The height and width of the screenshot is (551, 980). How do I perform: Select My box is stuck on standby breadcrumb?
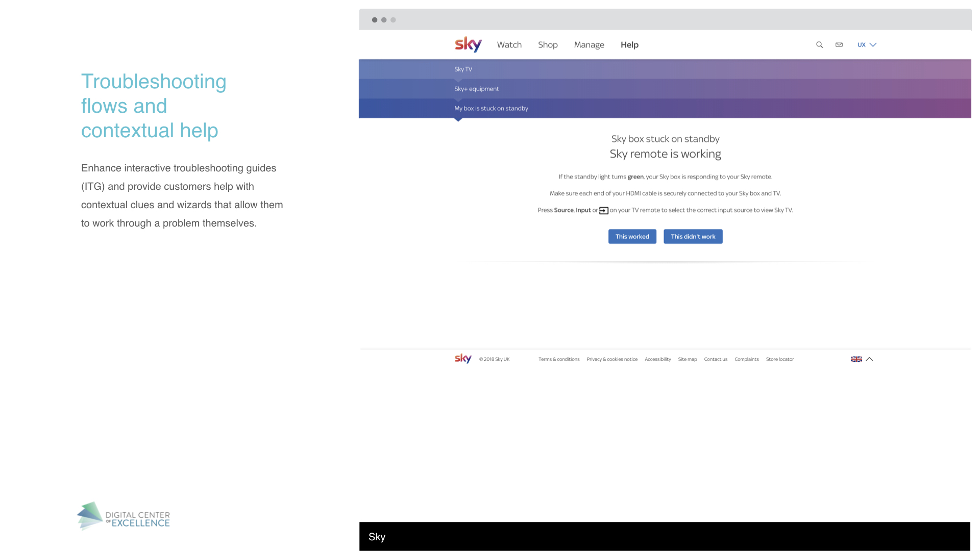pos(491,108)
